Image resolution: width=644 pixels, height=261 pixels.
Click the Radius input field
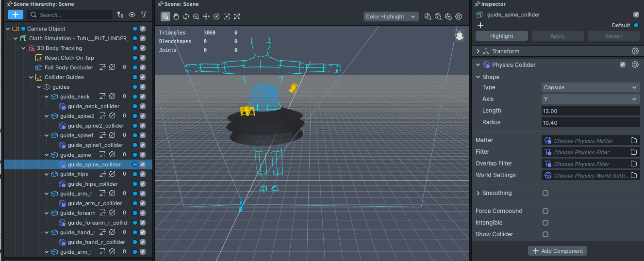coord(590,123)
